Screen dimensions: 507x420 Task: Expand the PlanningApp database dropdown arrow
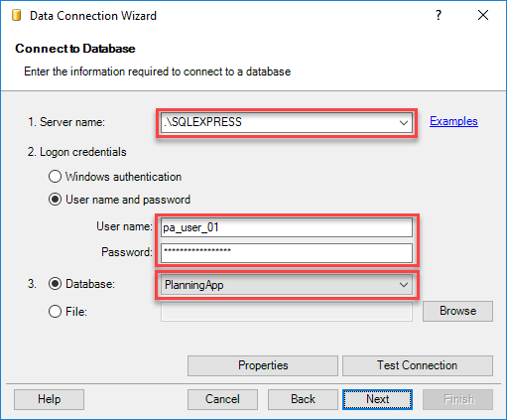click(x=403, y=285)
